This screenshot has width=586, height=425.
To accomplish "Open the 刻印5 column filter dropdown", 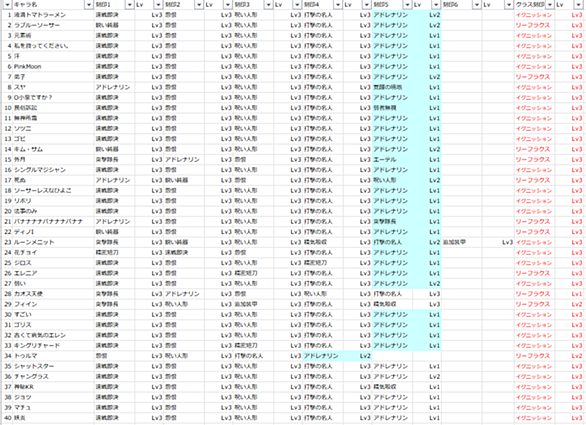I will (x=407, y=4).
